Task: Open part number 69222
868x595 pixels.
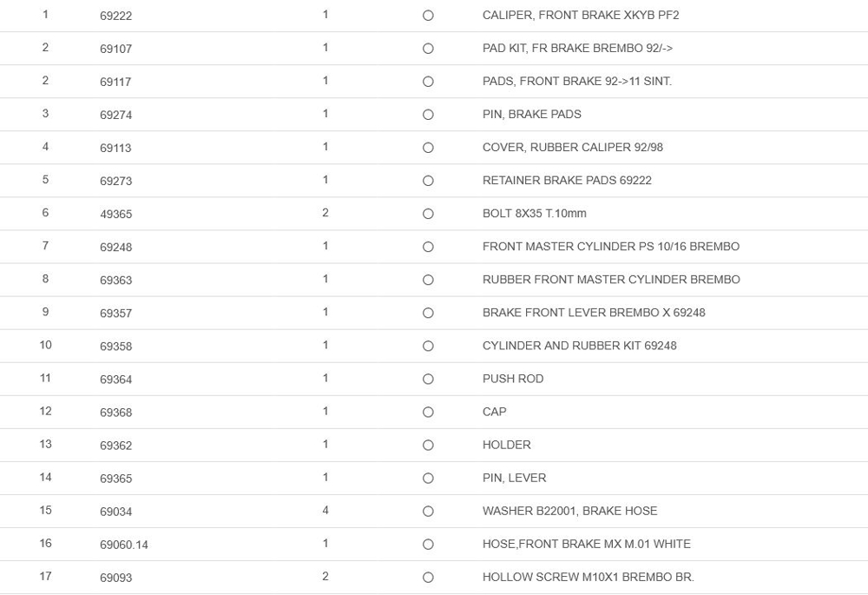Action: (115, 16)
